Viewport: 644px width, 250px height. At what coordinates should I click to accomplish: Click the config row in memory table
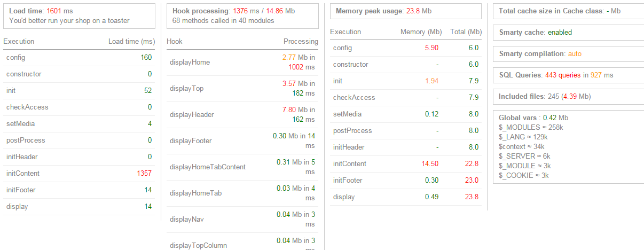click(x=406, y=48)
